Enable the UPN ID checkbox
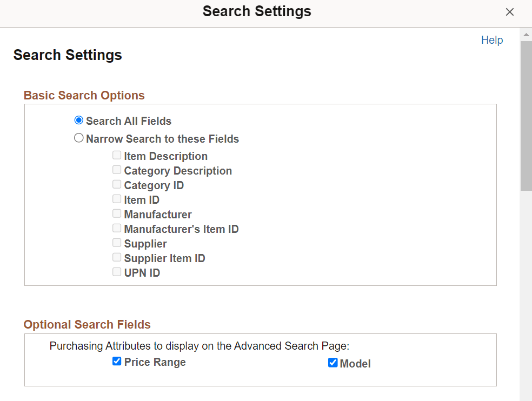The width and height of the screenshot is (532, 401). tap(116, 271)
